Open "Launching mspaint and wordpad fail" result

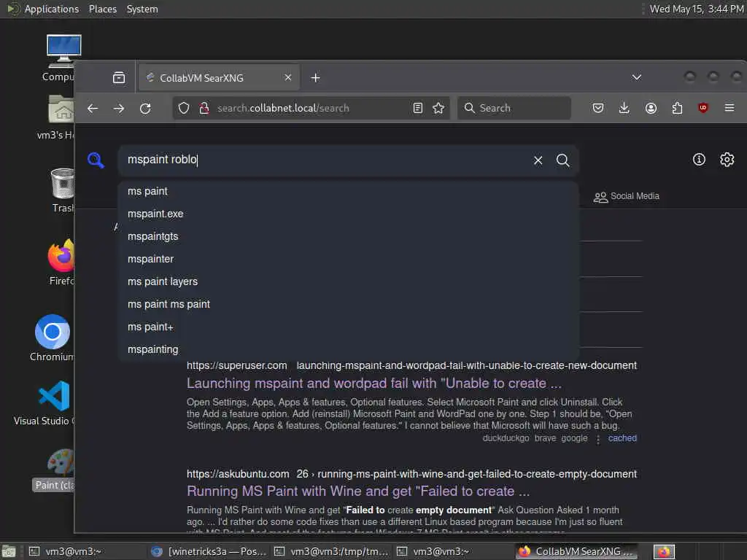coord(374,384)
